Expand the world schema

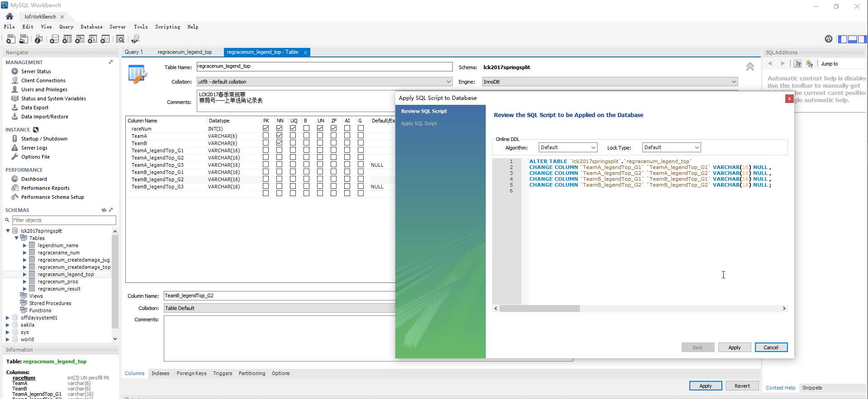(8, 339)
